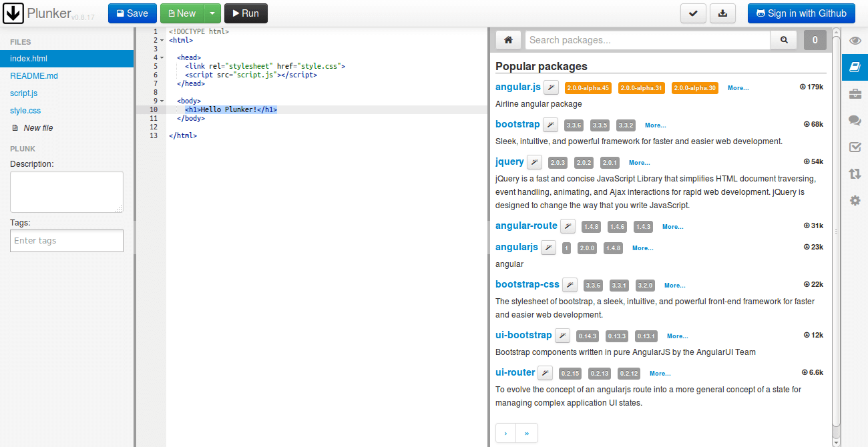Show more versions of angularjs

(642, 248)
